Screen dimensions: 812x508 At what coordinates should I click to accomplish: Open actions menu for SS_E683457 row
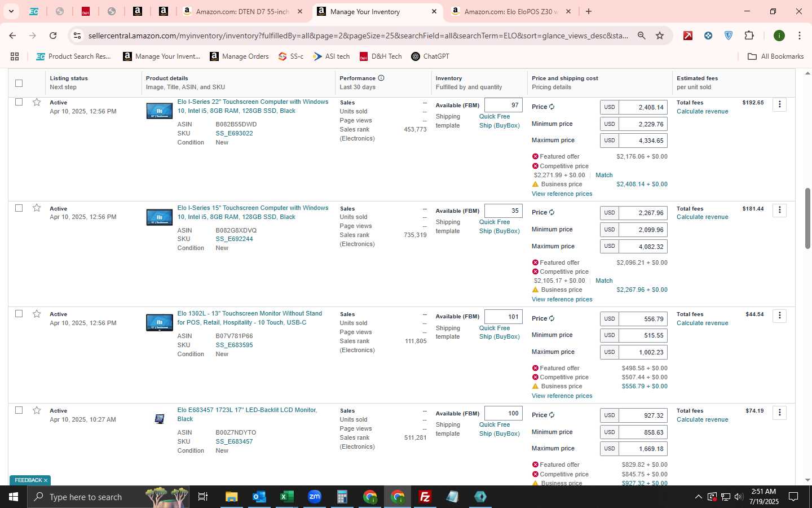click(779, 413)
